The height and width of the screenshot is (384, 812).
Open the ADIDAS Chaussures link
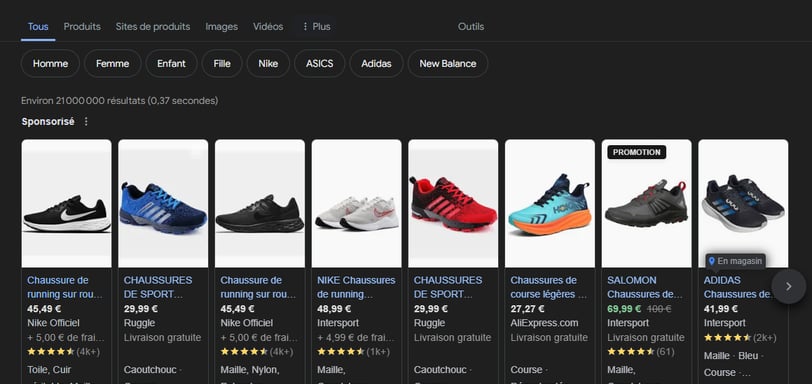(738, 287)
